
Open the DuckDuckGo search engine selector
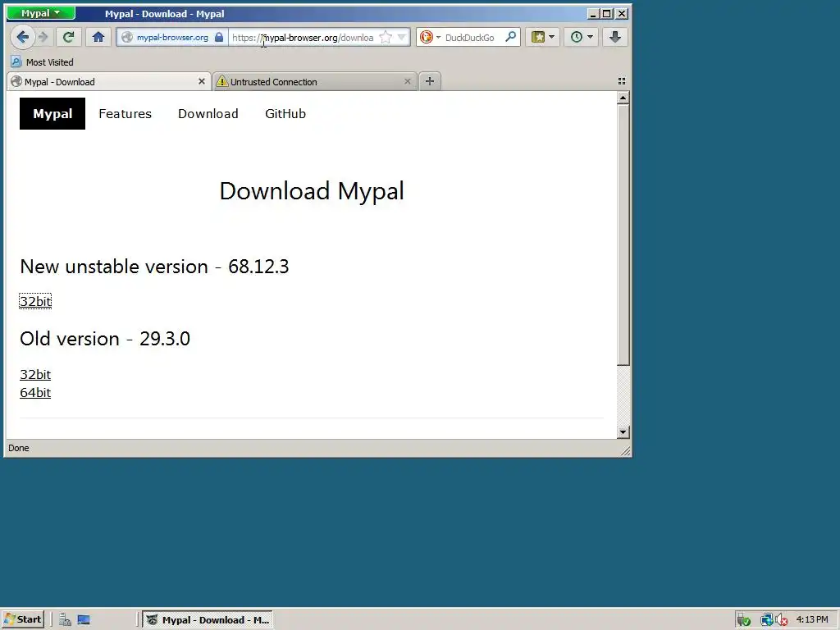[430, 38]
